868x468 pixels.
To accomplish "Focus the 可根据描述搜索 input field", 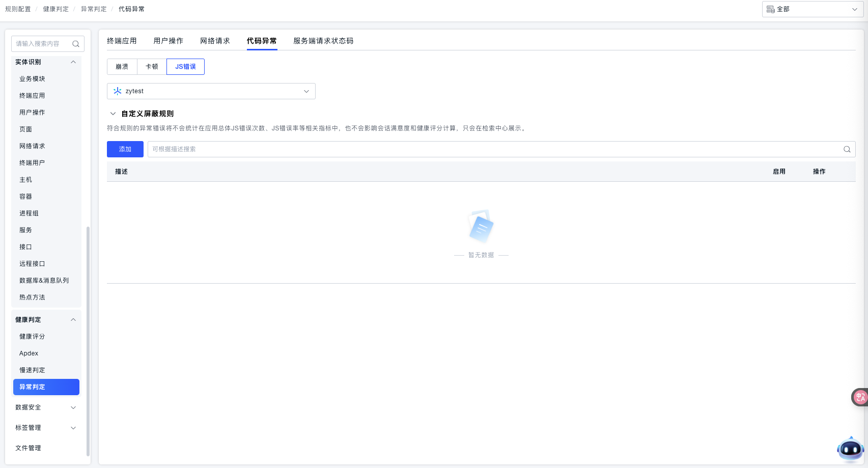I will tap(494, 149).
